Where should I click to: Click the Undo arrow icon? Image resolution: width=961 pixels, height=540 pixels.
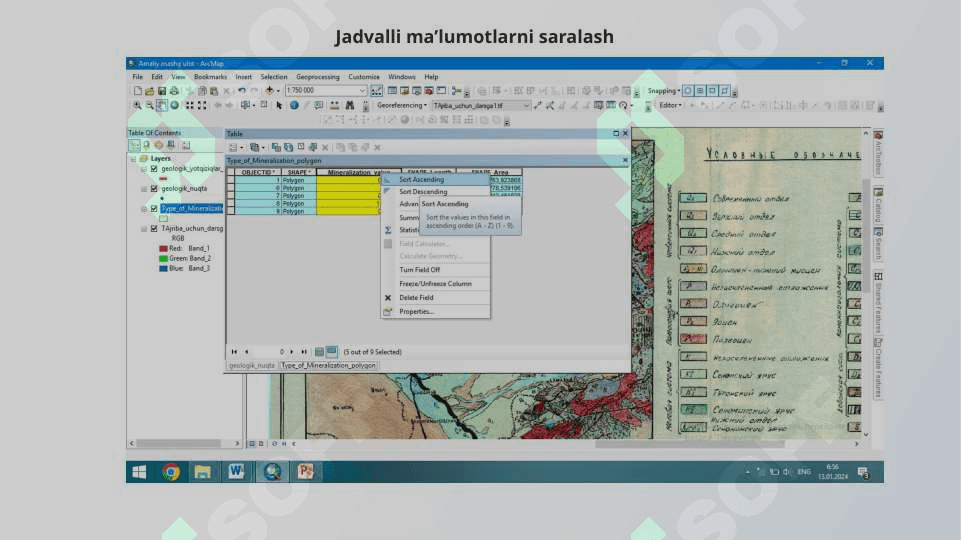point(242,91)
